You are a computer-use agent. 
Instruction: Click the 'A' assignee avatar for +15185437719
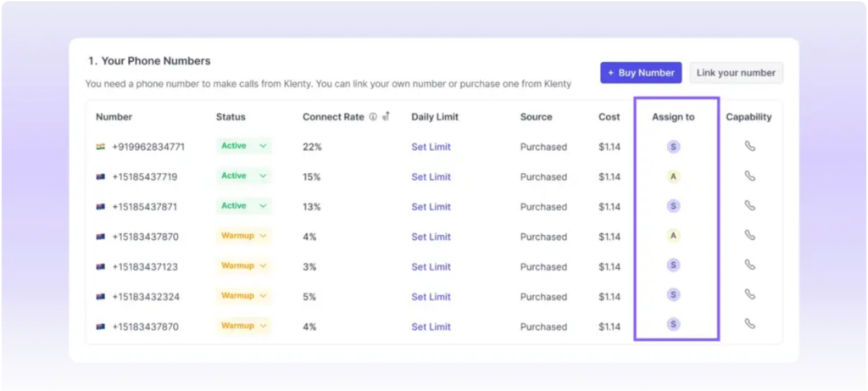[x=673, y=176]
